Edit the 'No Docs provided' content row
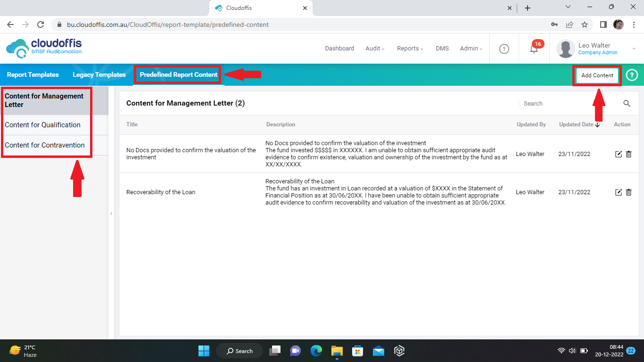 pos(619,154)
